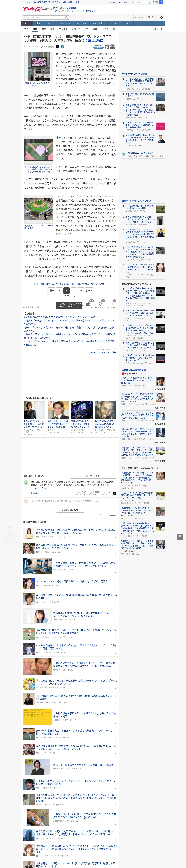Share the article on Facebook
The height and width of the screenshot is (868, 186).
[x=62, y=47]
